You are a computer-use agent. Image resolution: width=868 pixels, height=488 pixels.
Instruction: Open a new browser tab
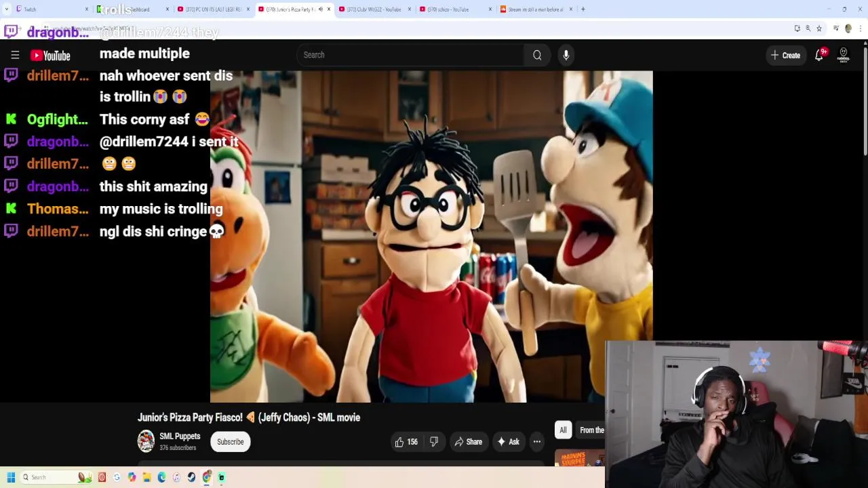pyautogui.click(x=583, y=9)
